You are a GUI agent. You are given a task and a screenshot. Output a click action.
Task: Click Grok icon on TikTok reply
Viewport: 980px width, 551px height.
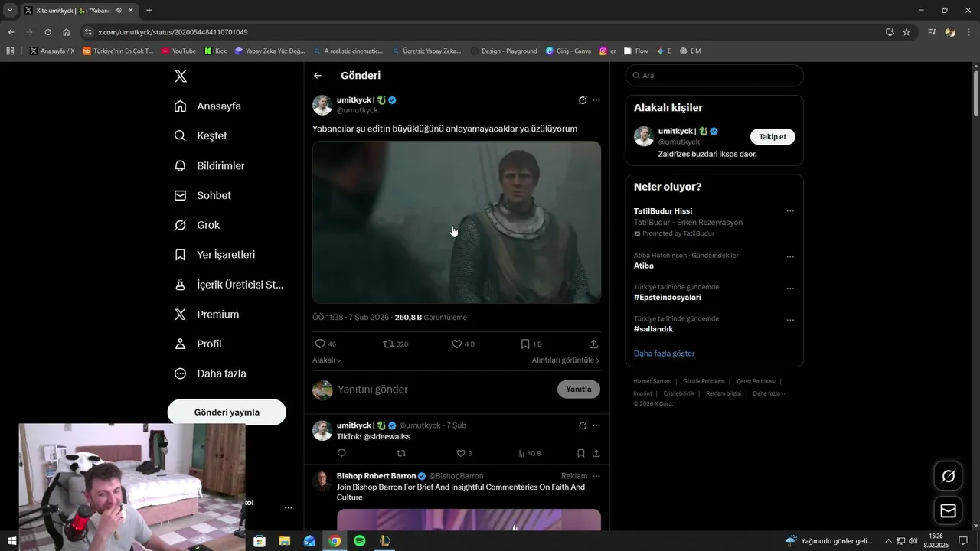point(583,425)
